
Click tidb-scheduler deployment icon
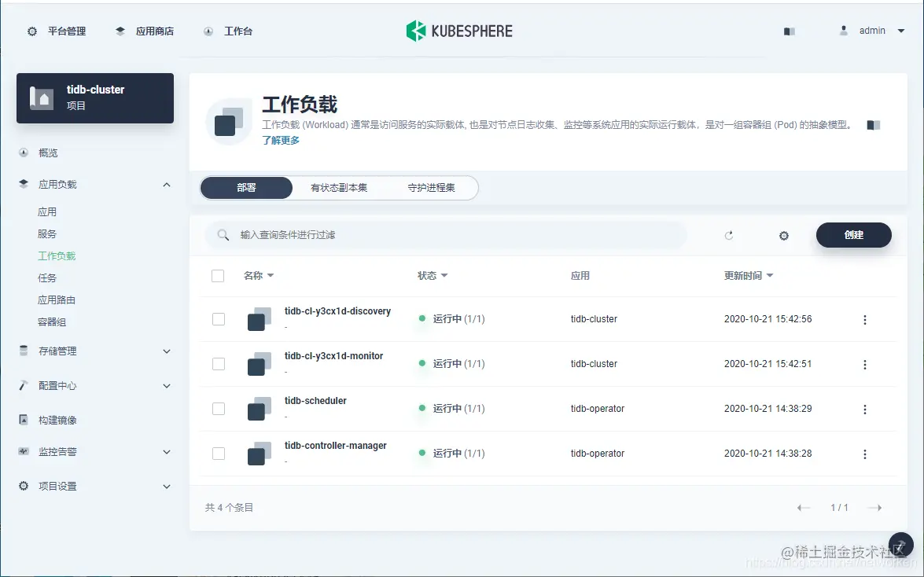260,409
